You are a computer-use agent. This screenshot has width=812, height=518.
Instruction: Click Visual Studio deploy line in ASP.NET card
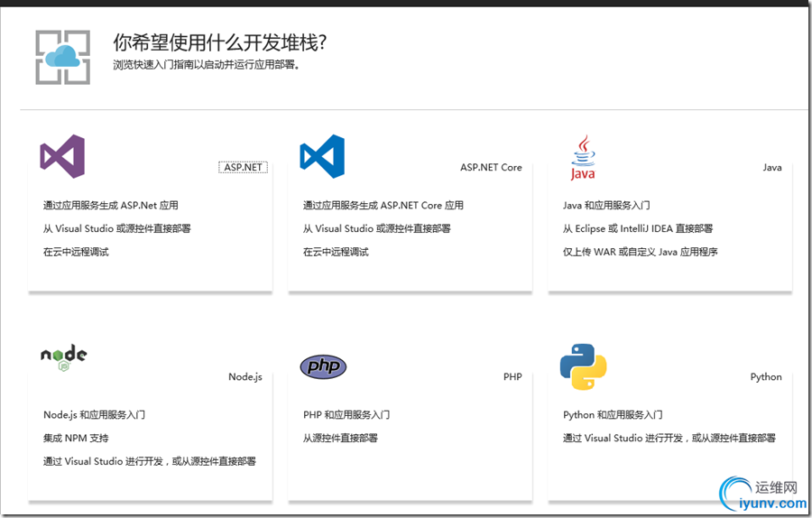tap(117, 228)
